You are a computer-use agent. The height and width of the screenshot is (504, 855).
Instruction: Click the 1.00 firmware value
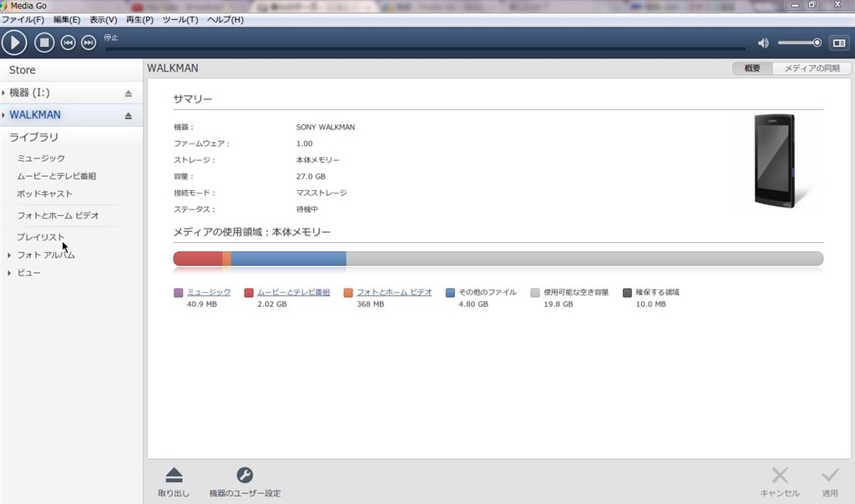coord(304,144)
